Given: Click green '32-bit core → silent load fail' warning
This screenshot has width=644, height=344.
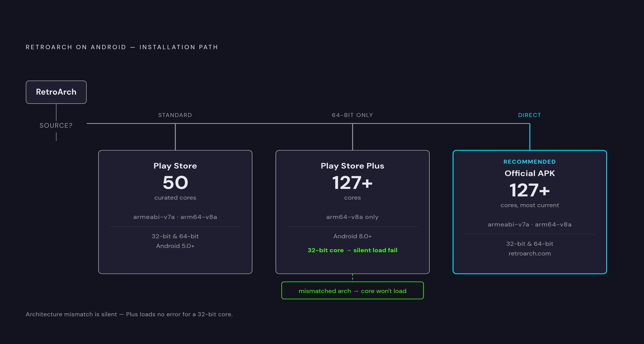Looking at the screenshot, I should pos(352,250).
